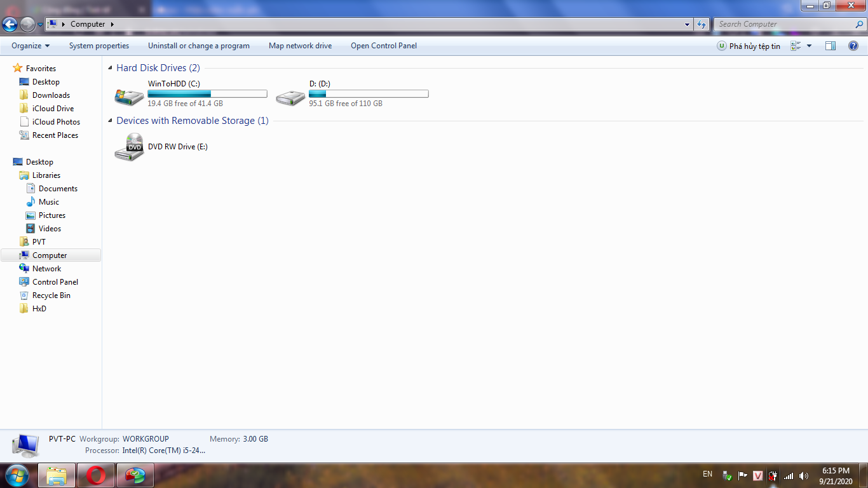Click Map network drive

300,46
